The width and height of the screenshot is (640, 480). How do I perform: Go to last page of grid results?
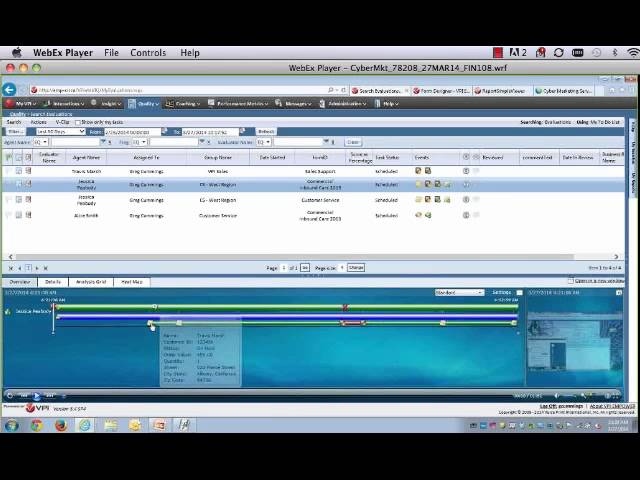[46, 268]
